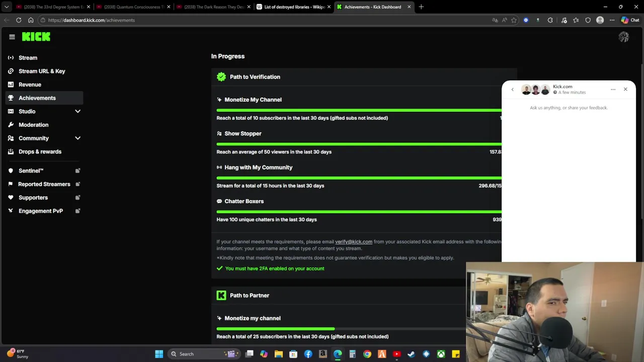The height and width of the screenshot is (362, 644).
Task: Open the weather widget showing 61°F Sunny
Action: (x=18, y=354)
